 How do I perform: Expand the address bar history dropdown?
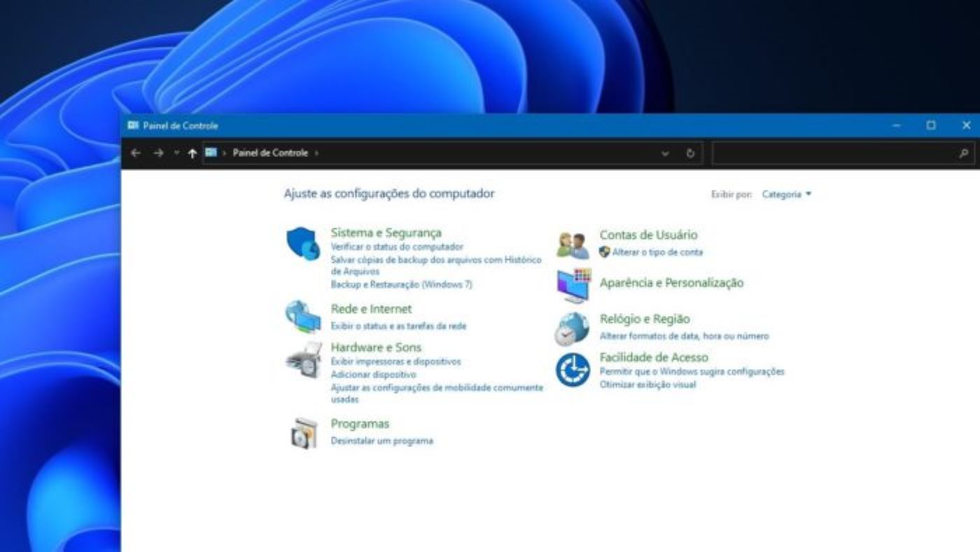pyautogui.click(x=665, y=153)
